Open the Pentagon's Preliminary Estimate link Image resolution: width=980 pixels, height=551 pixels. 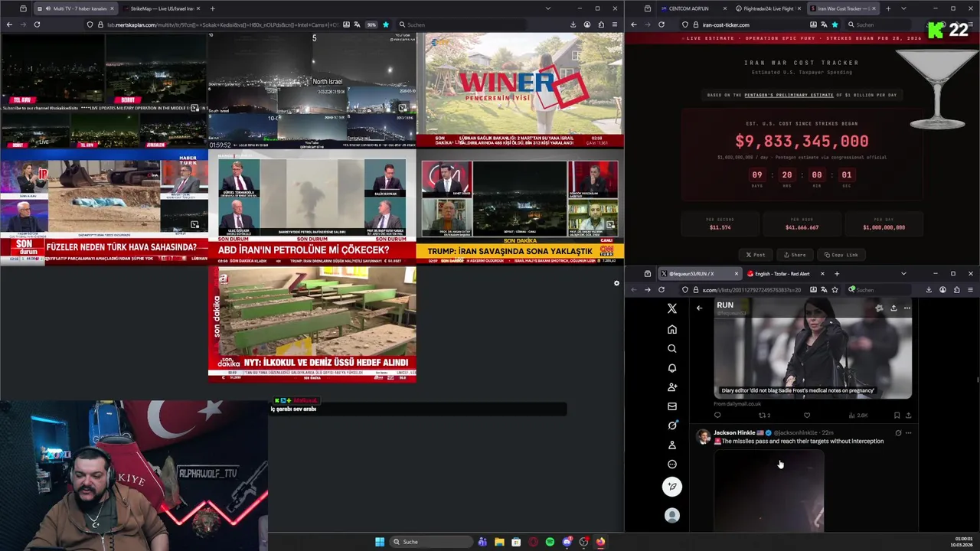click(x=789, y=95)
